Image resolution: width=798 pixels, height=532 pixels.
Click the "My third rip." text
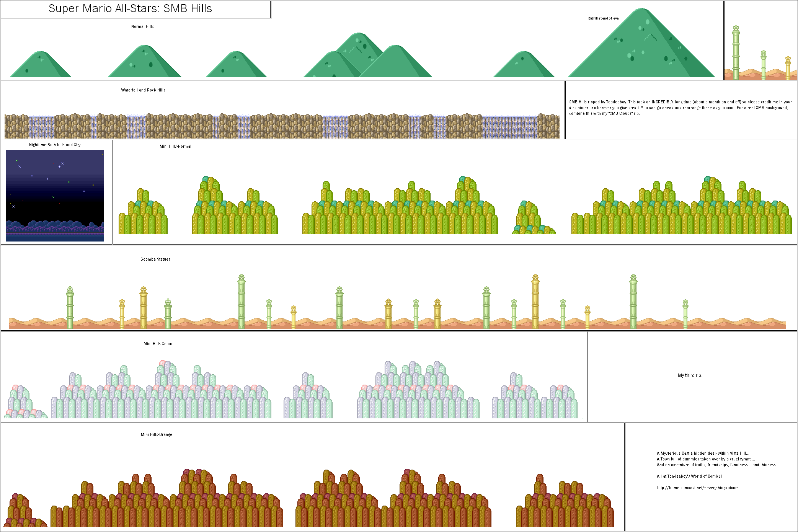point(690,375)
